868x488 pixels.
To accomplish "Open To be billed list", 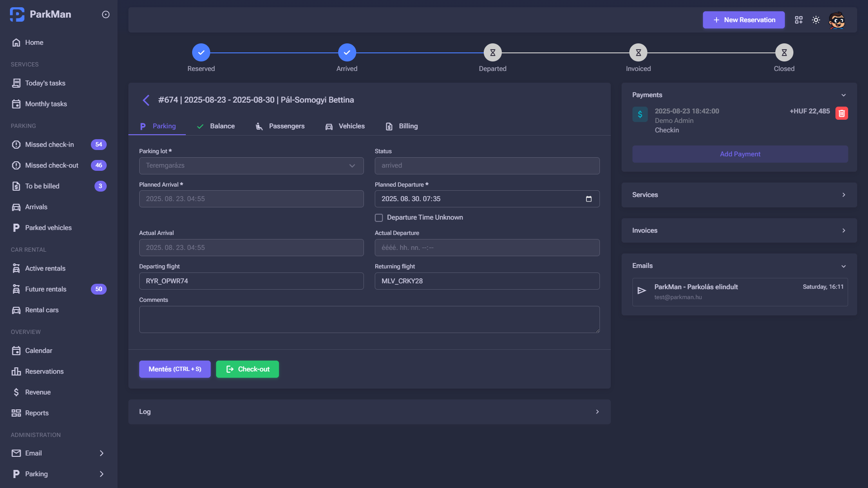I will (59, 186).
